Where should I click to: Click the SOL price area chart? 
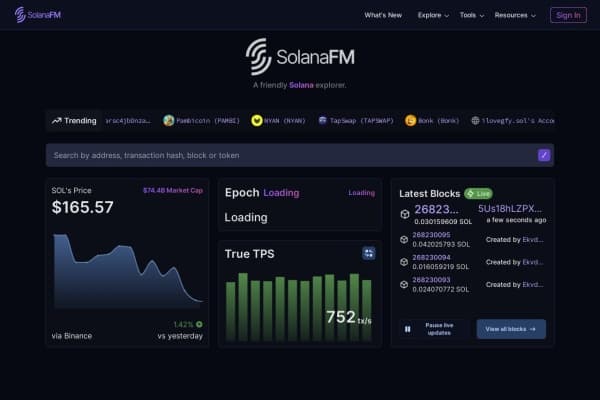[128, 271]
